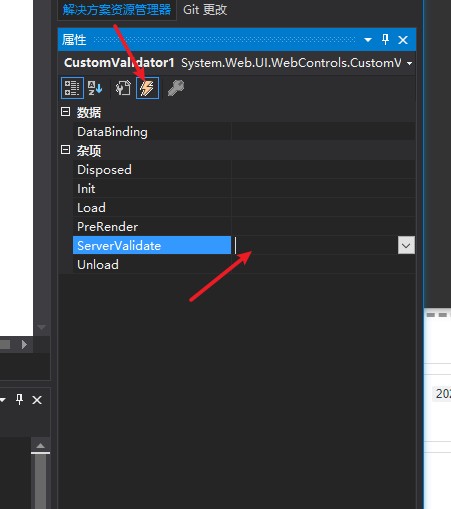451x509 pixels.
Task: Sort properties alphabetically with A-Z icon
Action: (x=95, y=88)
